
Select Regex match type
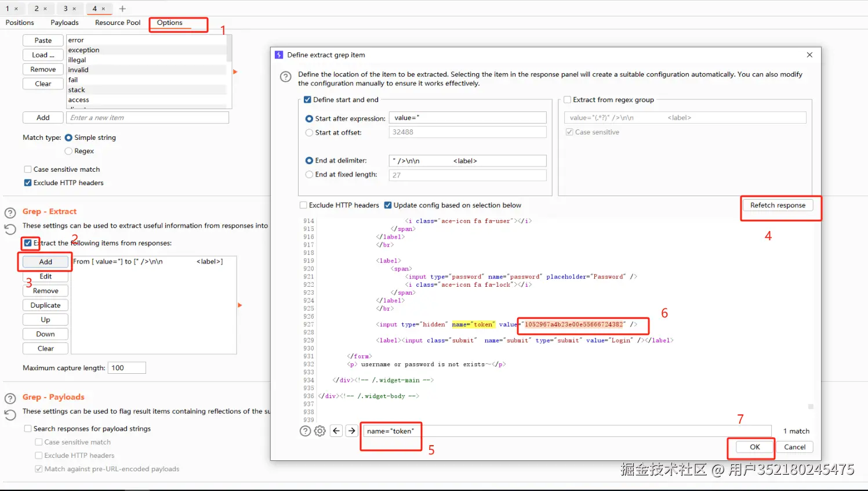tap(68, 151)
